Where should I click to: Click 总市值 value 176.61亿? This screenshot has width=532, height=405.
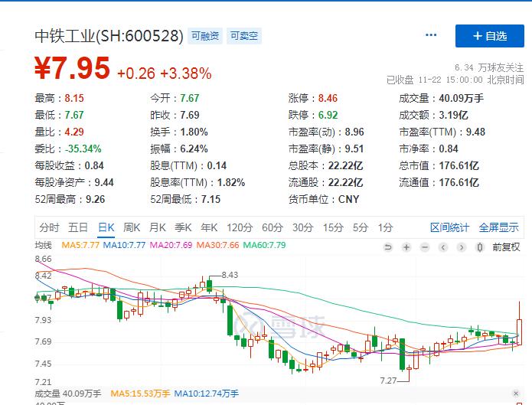[459, 165]
